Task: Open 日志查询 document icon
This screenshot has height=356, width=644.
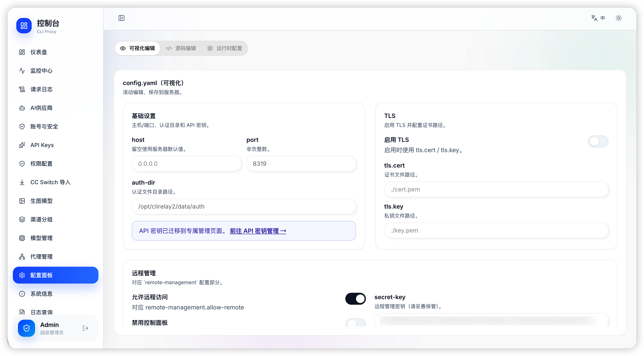Action: click(x=22, y=312)
